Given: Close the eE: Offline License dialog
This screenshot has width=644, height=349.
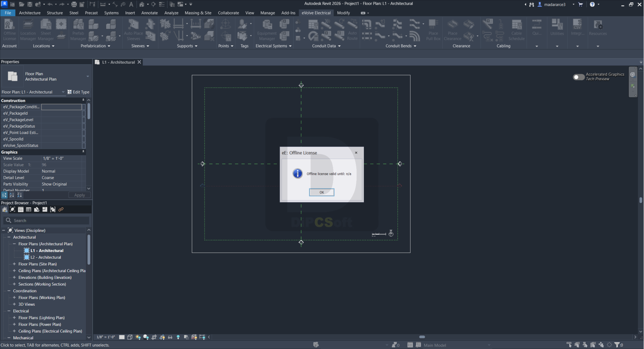Looking at the screenshot, I should [356, 153].
